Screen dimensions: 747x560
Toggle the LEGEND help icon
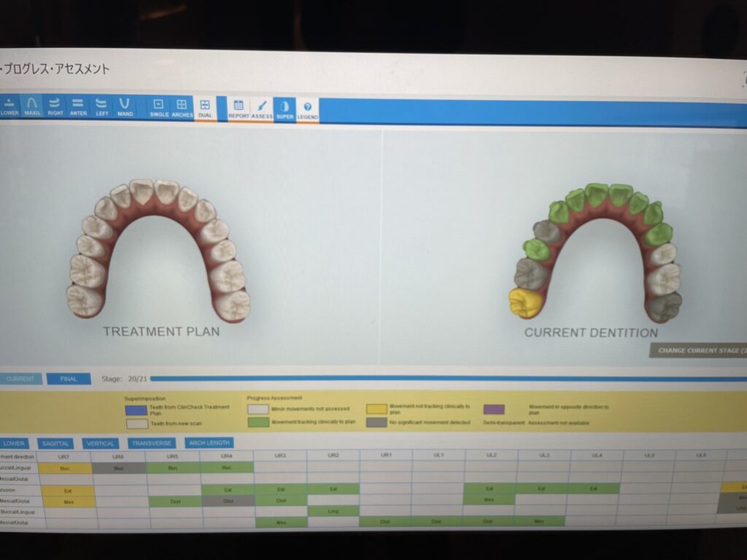pyautogui.click(x=308, y=111)
